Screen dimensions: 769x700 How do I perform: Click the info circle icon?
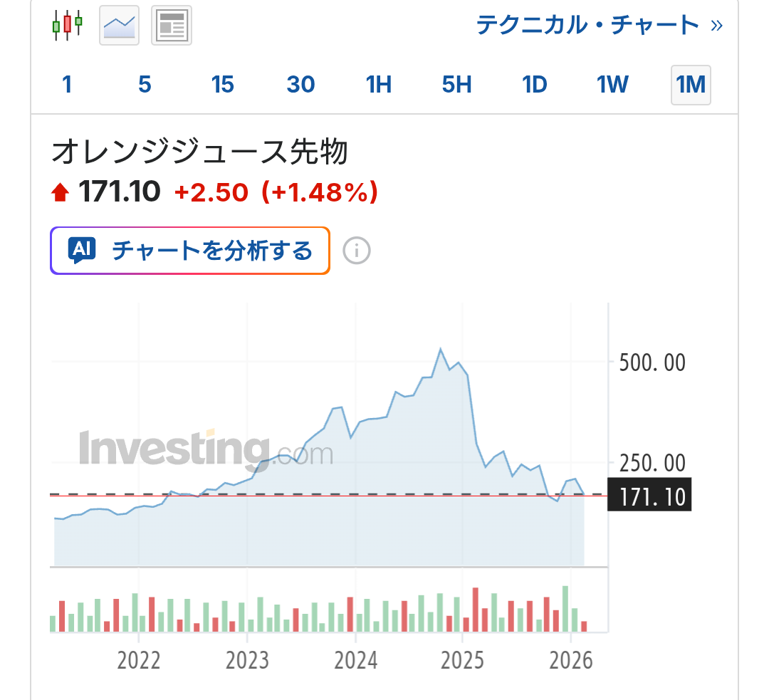(357, 251)
